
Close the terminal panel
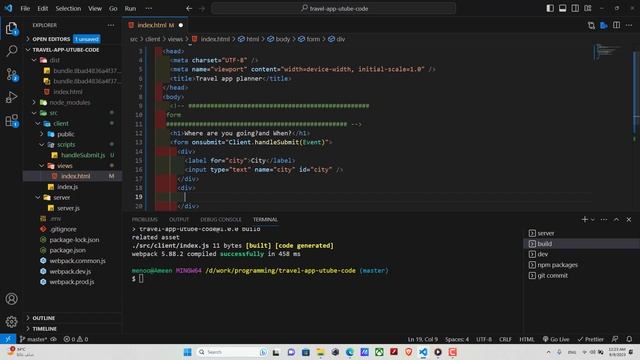629,220
